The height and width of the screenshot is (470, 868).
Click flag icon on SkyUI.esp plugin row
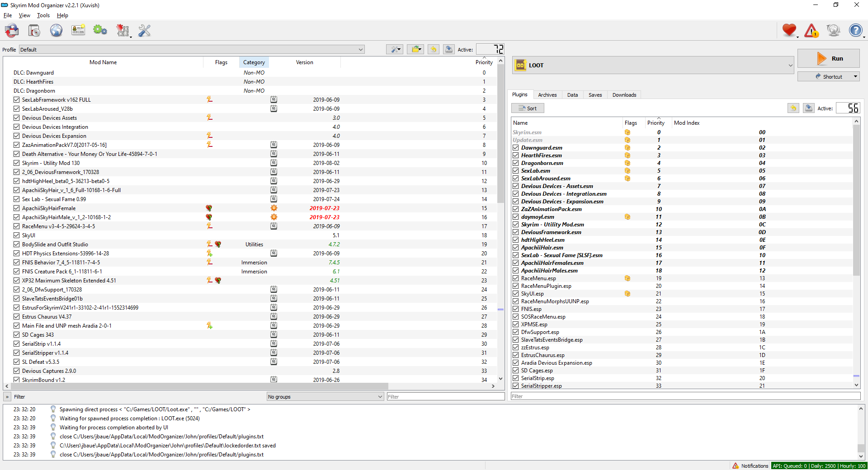(x=627, y=294)
